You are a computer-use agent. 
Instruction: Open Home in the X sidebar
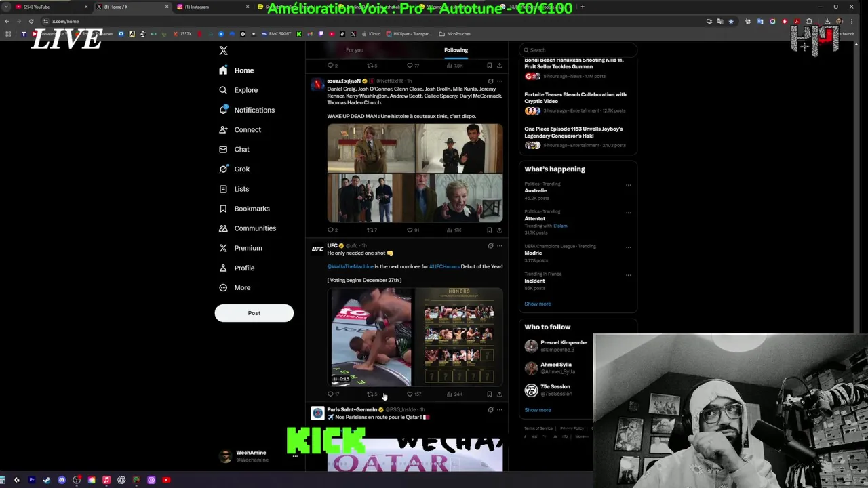[237, 70]
